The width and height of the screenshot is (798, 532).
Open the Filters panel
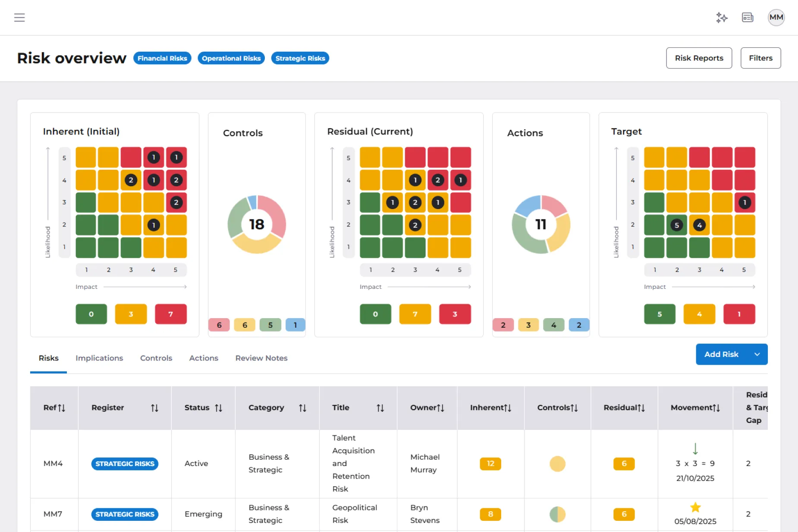point(760,58)
